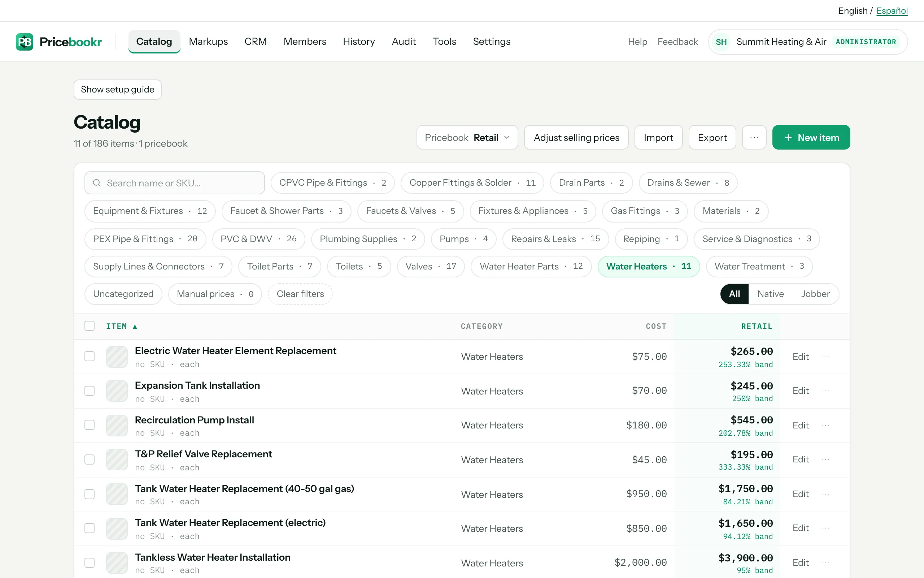Open the Feedback link
The width and height of the screenshot is (924, 578).
677,42
